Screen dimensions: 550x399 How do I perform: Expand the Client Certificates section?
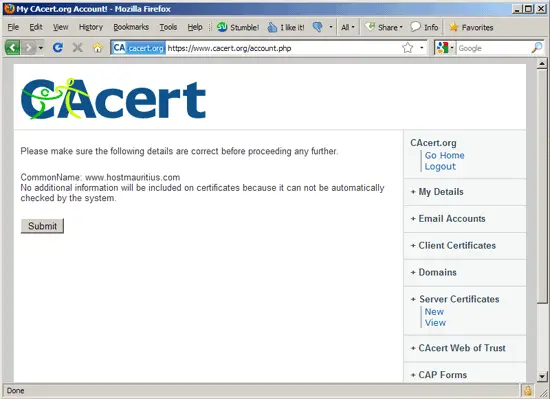(453, 245)
